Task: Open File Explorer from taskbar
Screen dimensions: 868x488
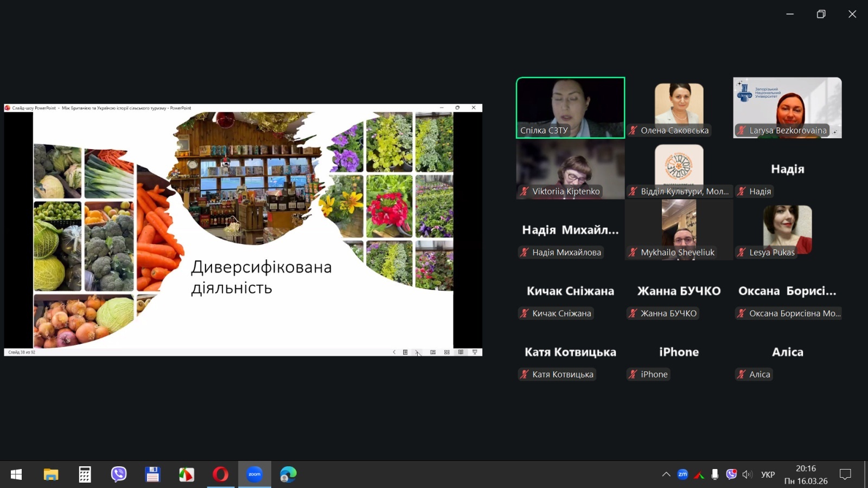Action: click(x=51, y=474)
